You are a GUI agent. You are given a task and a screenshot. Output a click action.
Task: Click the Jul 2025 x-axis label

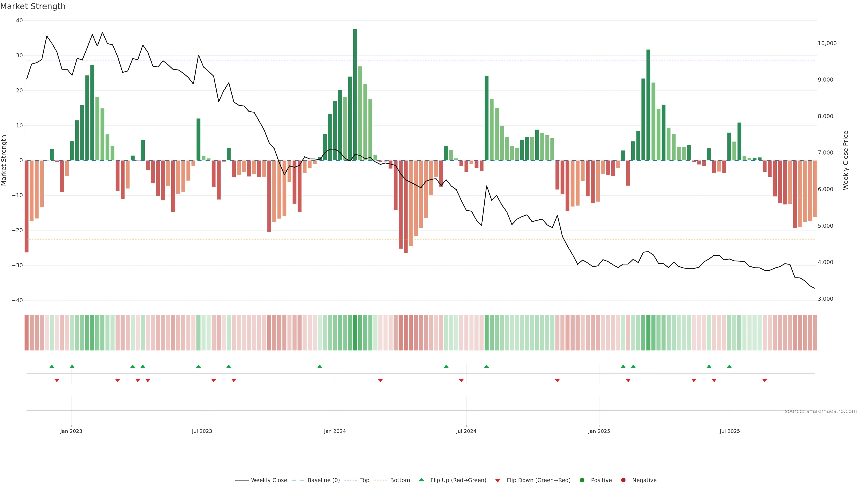(729, 431)
